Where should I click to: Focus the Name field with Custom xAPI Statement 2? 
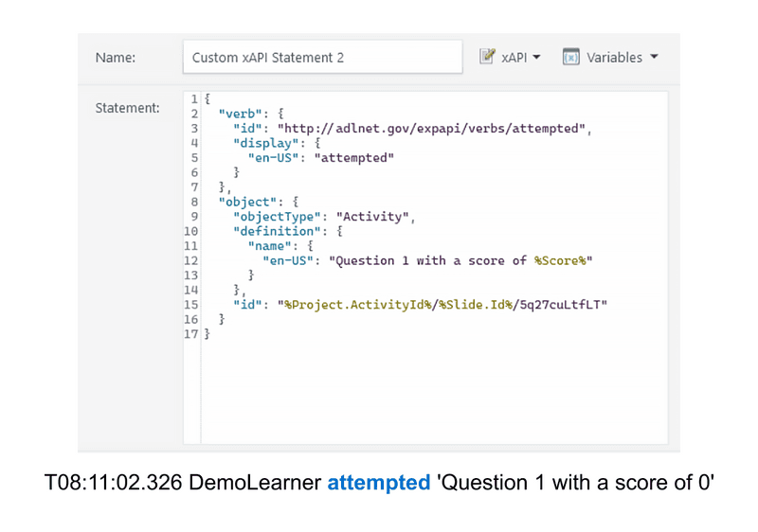pos(322,57)
